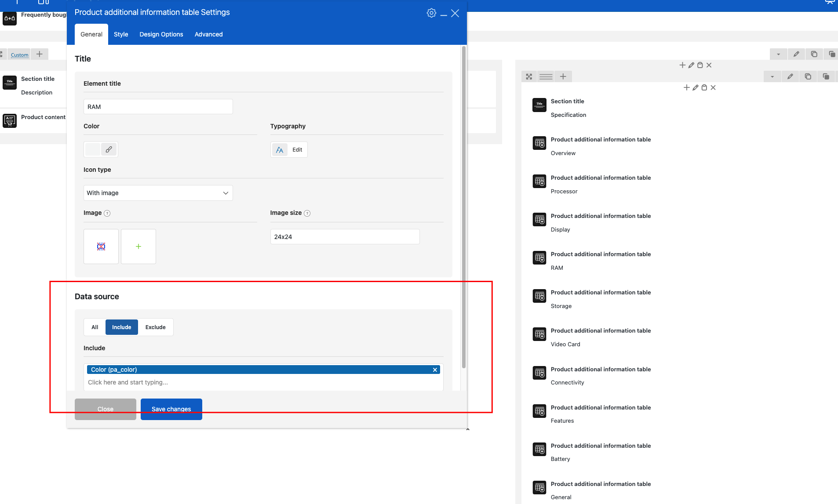The height and width of the screenshot is (504, 838).
Task: Switch to the Advanced tab
Action: [x=209, y=34]
